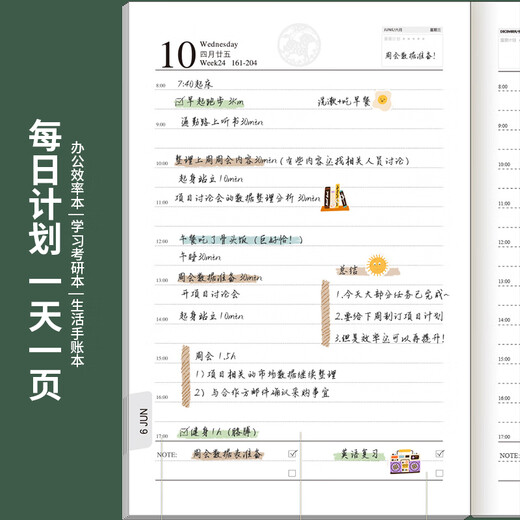Click the 11:00 time label on left page
Screen dimensions: 520x520
[x=162, y=202]
